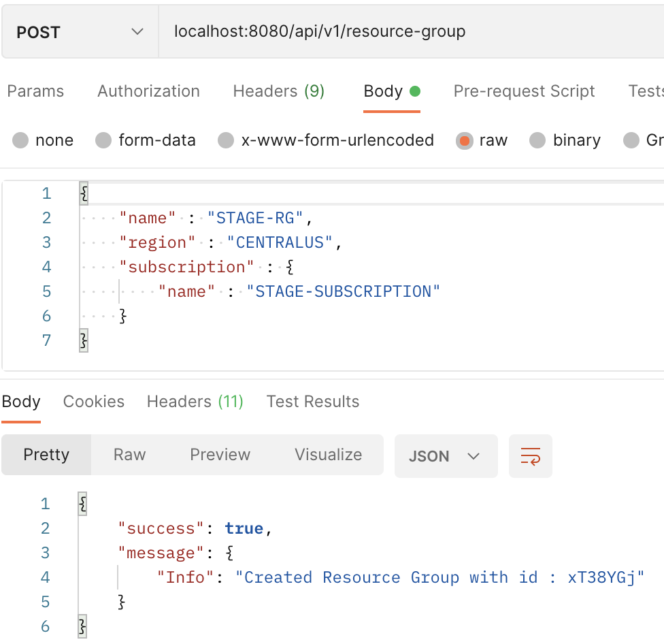Switch to Pre-request Script tab
The width and height of the screenshot is (664, 644).
click(524, 91)
